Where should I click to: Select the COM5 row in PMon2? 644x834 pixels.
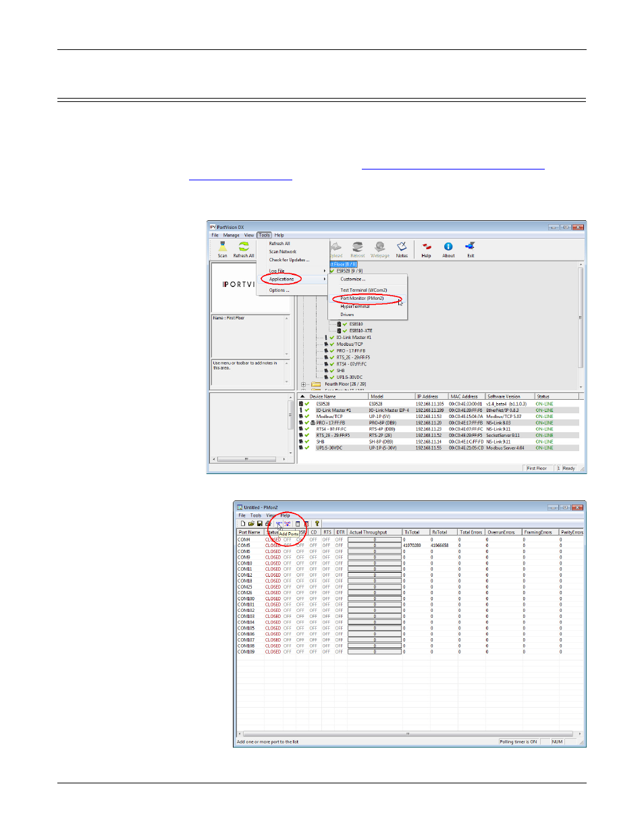pos(410,546)
